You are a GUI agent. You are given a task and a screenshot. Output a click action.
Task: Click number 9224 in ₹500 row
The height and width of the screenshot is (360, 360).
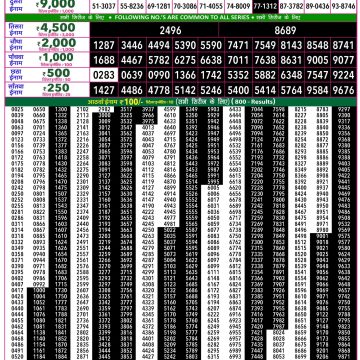click(343, 75)
